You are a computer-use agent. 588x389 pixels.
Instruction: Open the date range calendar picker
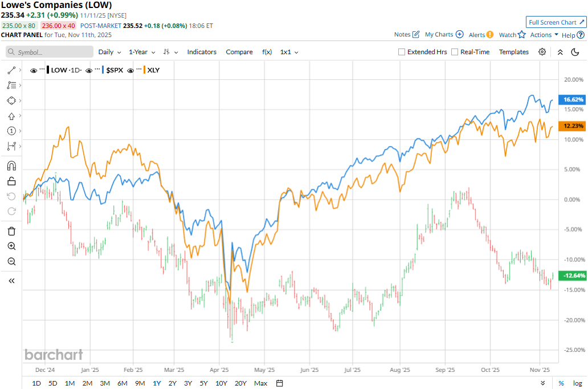[279, 383]
